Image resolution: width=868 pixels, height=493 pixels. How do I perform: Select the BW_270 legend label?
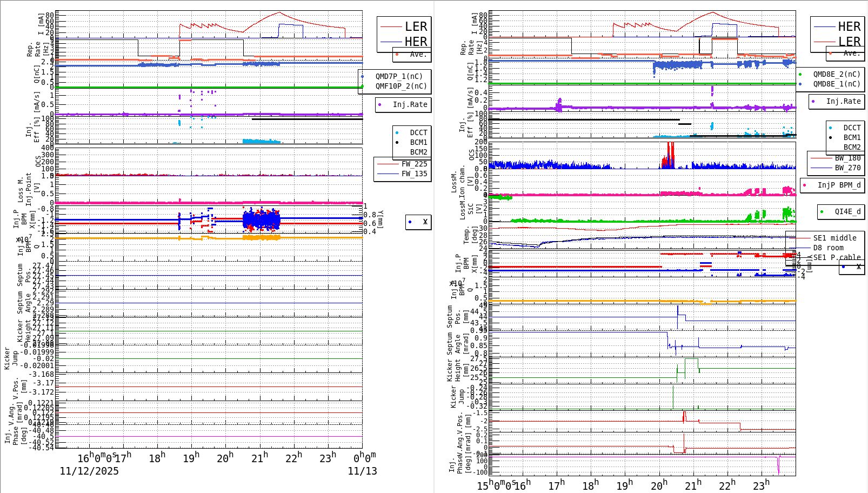847,168
